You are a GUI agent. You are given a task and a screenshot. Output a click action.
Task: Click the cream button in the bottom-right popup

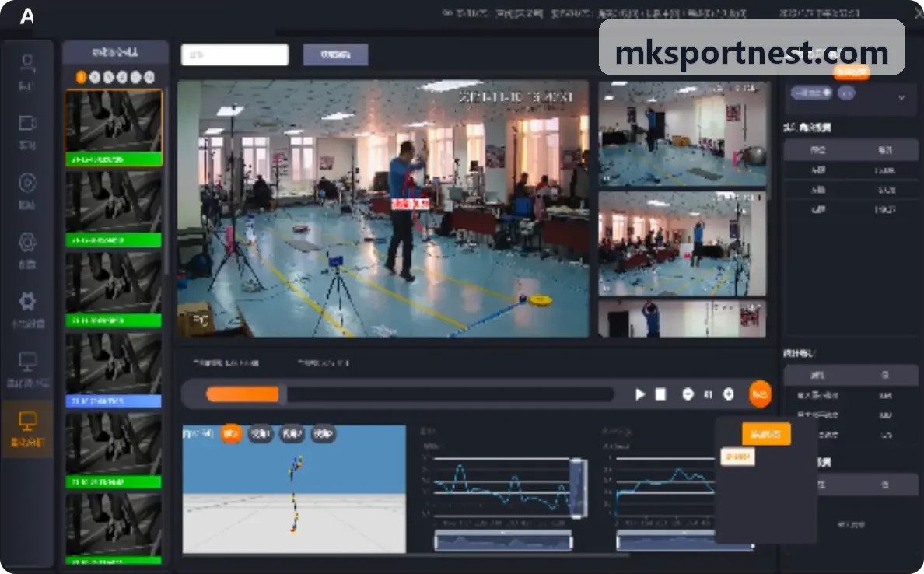pyautogui.click(x=737, y=457)
